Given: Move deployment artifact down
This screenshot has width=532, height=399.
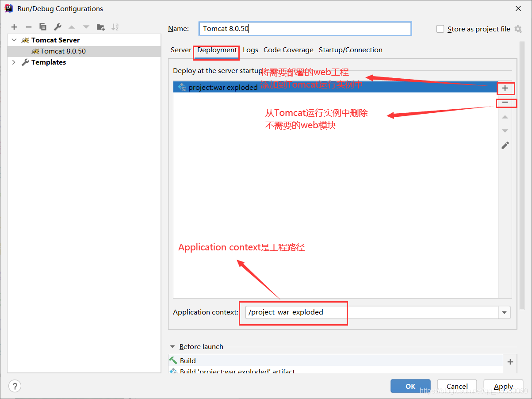Looking at the screenshot, I should (x=505, y=131).
